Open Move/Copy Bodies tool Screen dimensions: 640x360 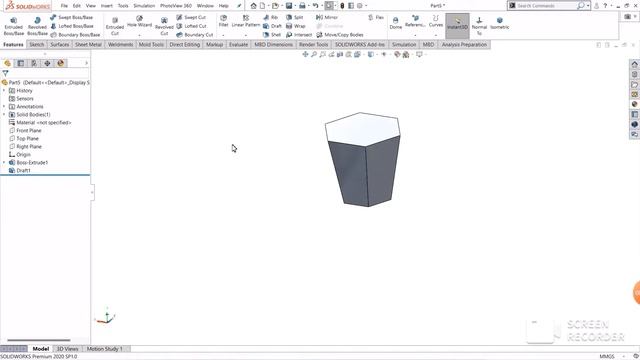pyautogui.click(x=340, y=35)
